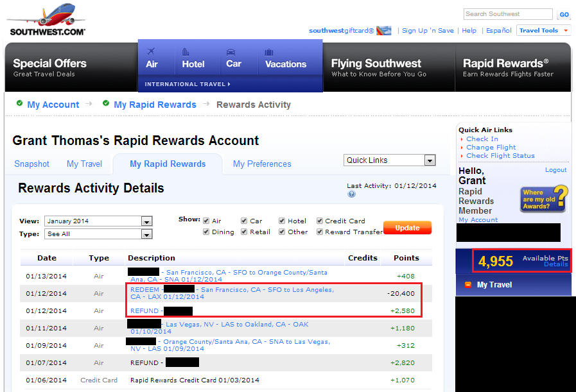The width and height of the screenshot is (576, 392).
Task: Click the +2,820 points value
Action: 402,362
